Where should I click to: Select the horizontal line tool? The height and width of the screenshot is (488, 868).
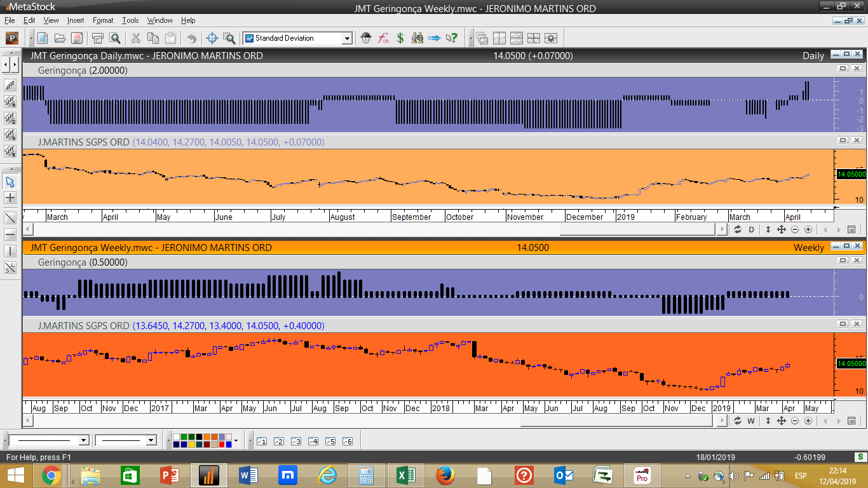click(x=10, y=234)
